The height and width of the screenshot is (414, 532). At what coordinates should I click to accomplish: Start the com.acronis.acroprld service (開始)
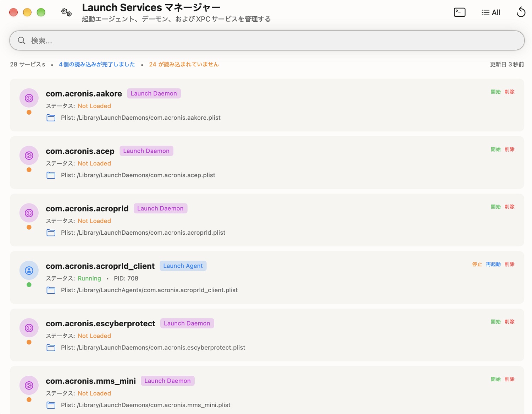[x=495, y=207]
